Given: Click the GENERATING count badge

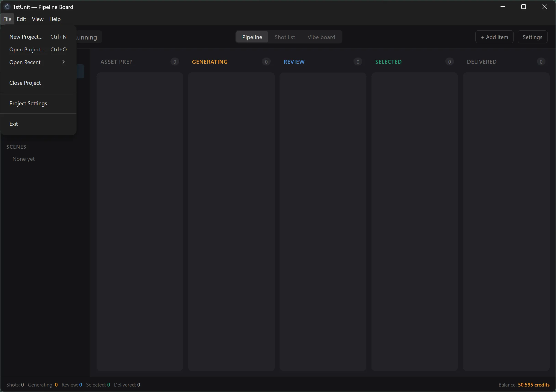Looking at the screenshot, I should (x=266, y=62).
